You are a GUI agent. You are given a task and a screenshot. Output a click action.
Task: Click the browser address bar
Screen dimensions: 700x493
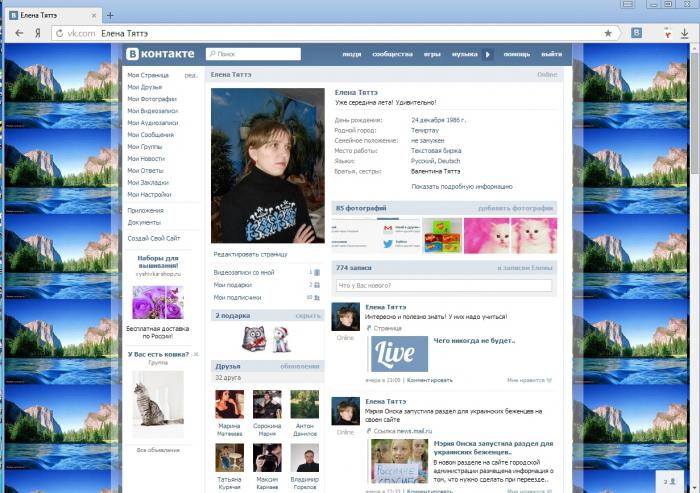coord(335,33)
